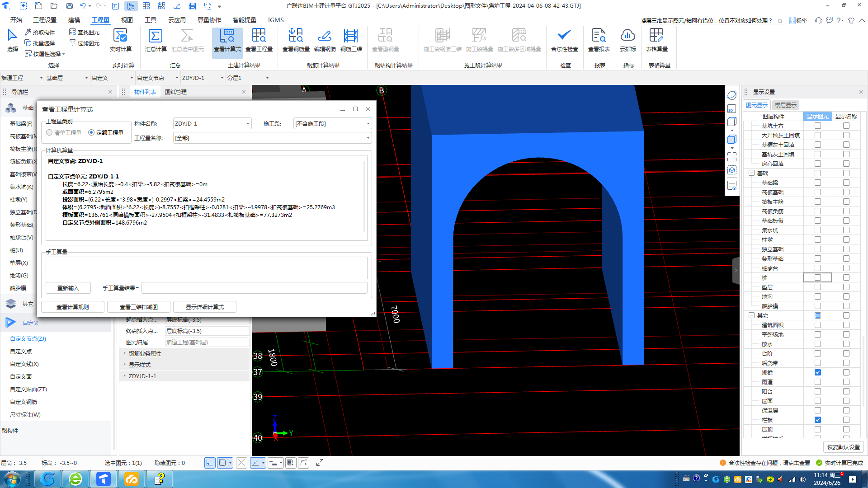
Task: Click the save icon in title toolbar
Action: point(70,6)
